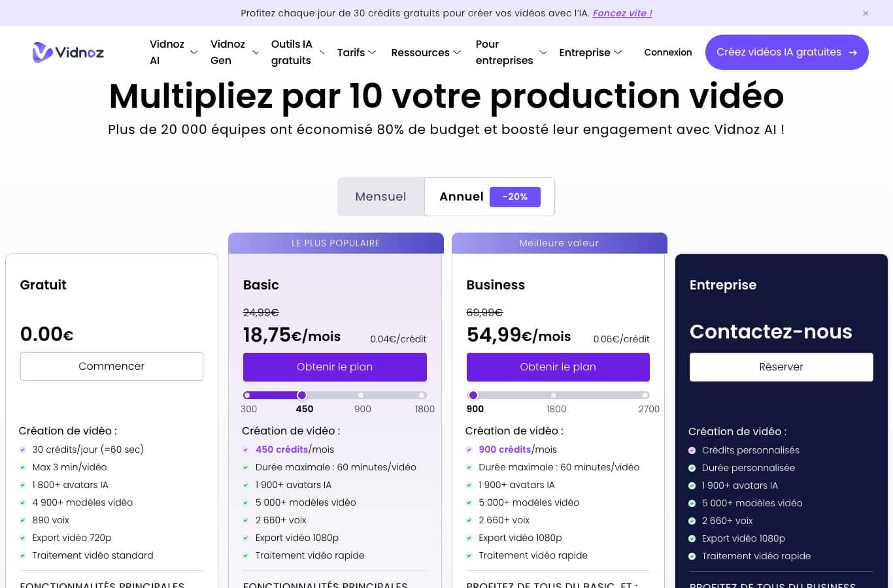The image size is (893, 588).
Task: Open the Vidnoz Gen menu
Action: coord(227,52)
